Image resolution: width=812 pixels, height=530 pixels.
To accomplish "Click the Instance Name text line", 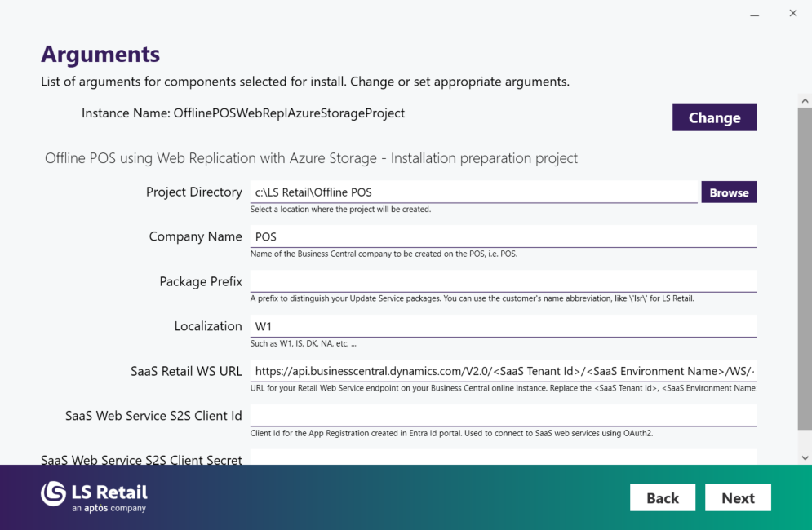I will (x=243, y=113).
